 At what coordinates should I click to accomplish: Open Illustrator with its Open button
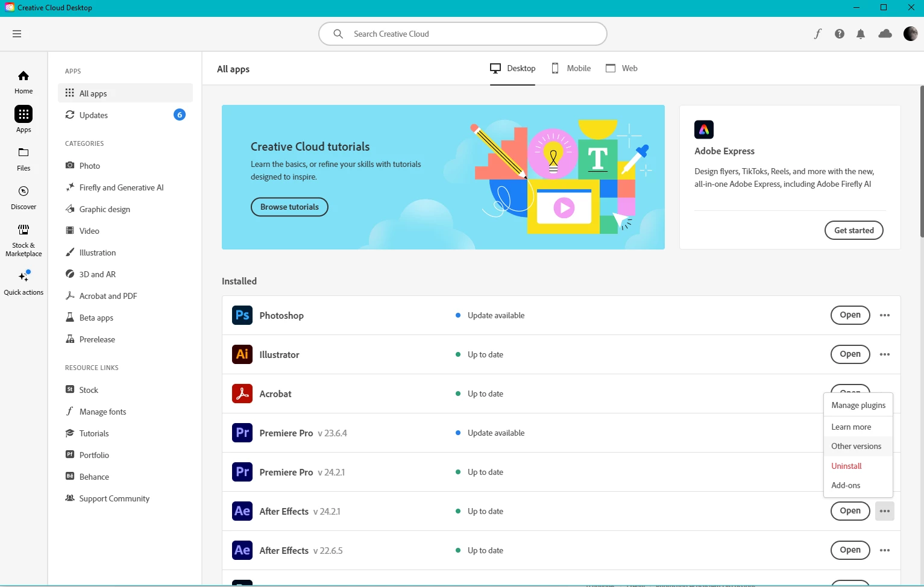[850, 354]
